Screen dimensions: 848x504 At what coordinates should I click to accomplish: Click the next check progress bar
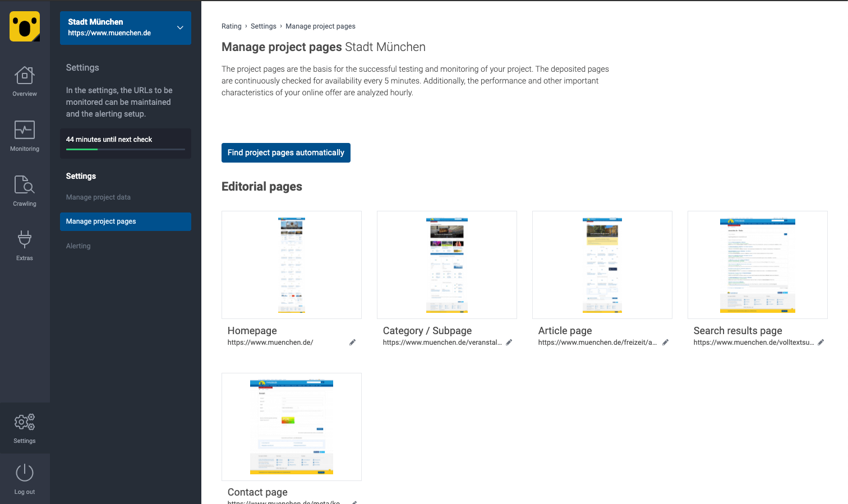[126, 149]
